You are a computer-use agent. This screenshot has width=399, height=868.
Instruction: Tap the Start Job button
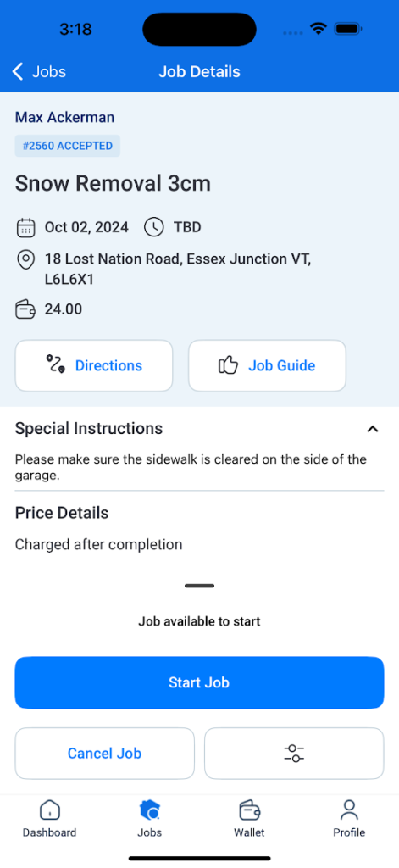199,682
